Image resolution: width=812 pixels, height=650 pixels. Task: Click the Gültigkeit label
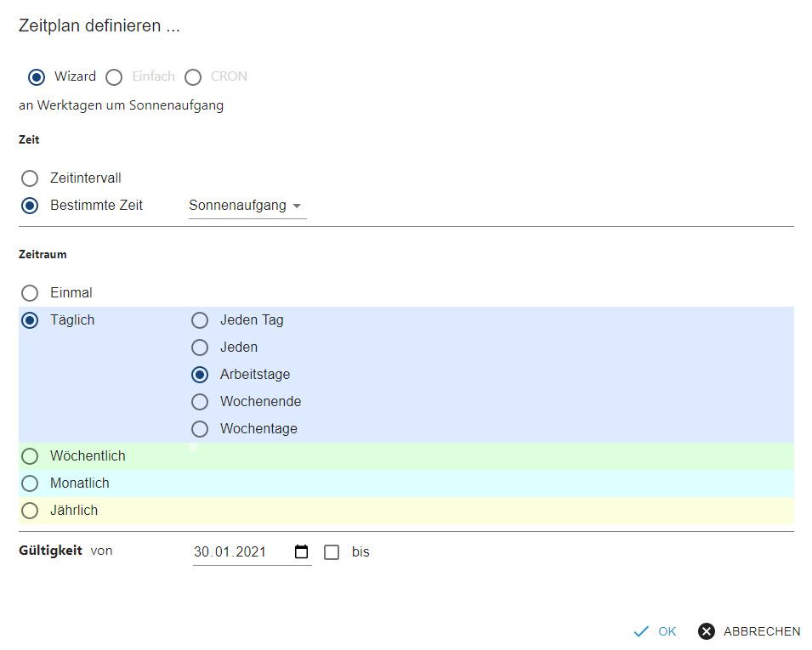point(50,550)
